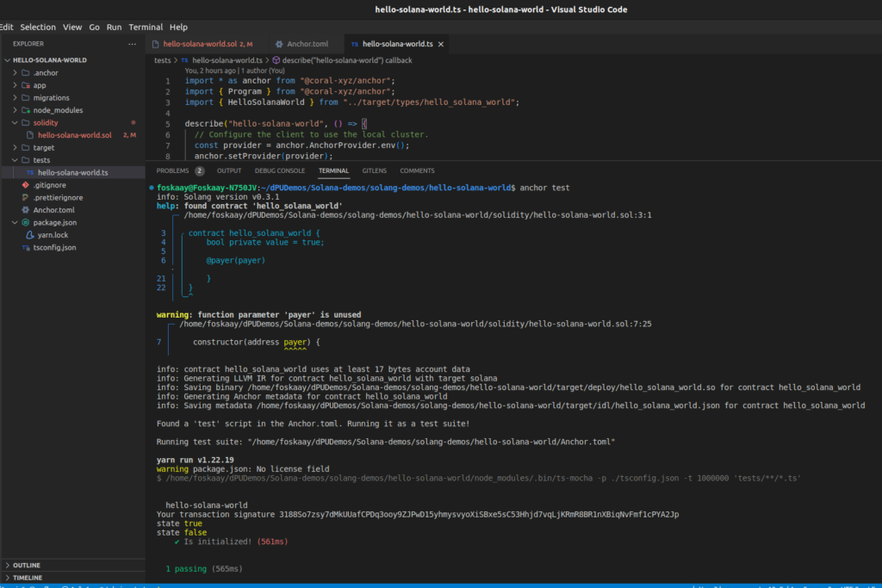Expand the target folder chevron
882x588 pixels.
[16, 148]
